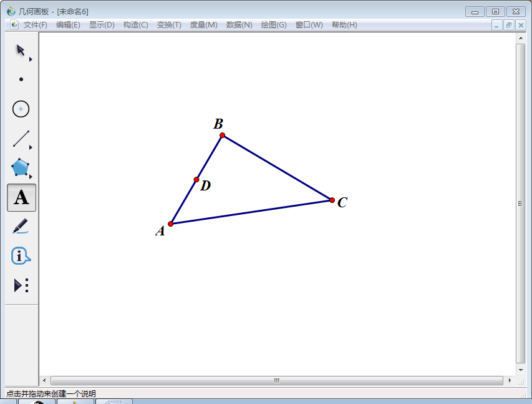The image size is (532, 404).
Task: Open the 绘图(G) menu
Action: (x=274, y=25)
